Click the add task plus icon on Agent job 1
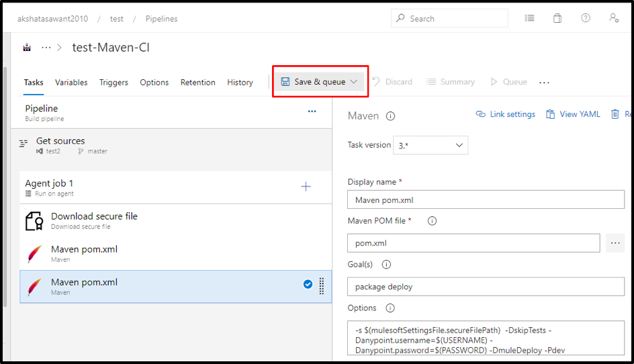634x364 pixels. pos(306,187)
